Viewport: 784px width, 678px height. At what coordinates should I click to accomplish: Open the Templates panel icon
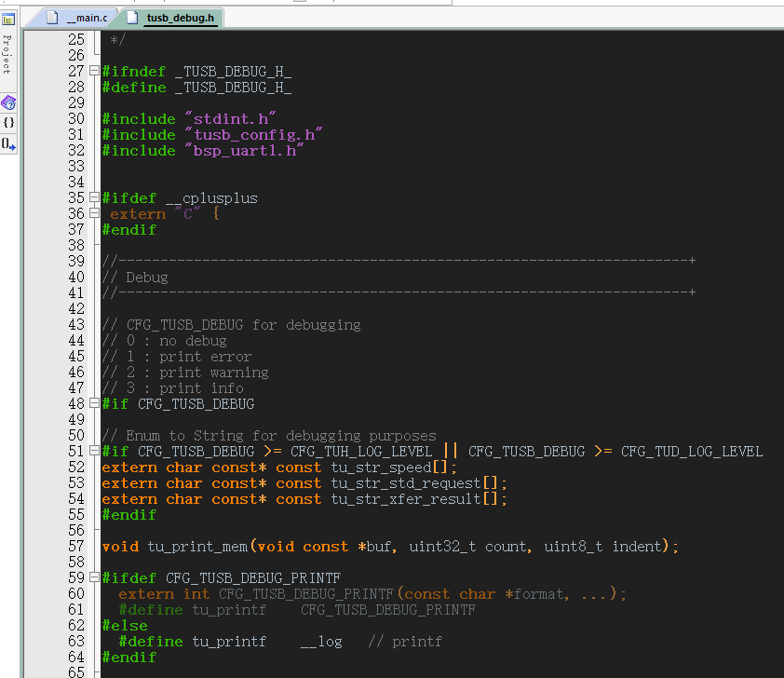[8, 144]
